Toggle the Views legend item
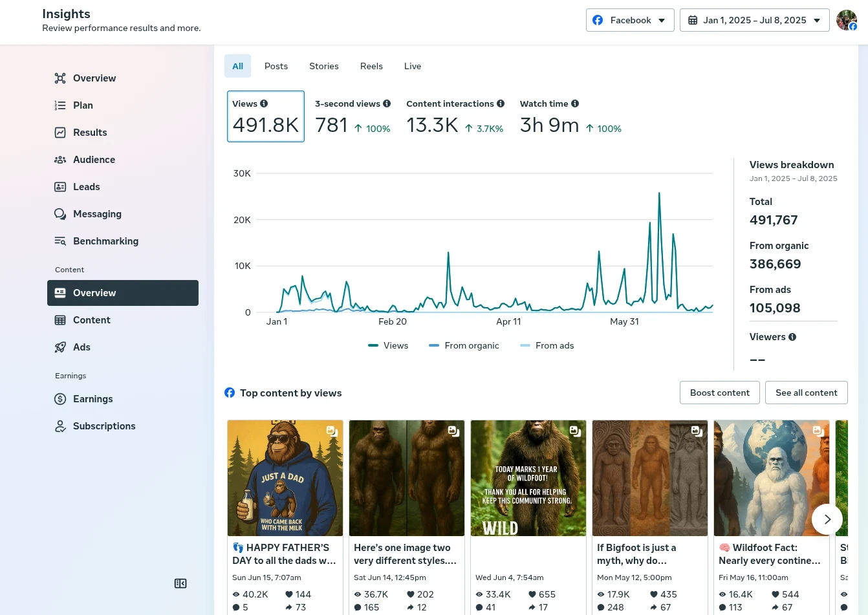Viewport: 868px width, 615px height. [388, 345]
